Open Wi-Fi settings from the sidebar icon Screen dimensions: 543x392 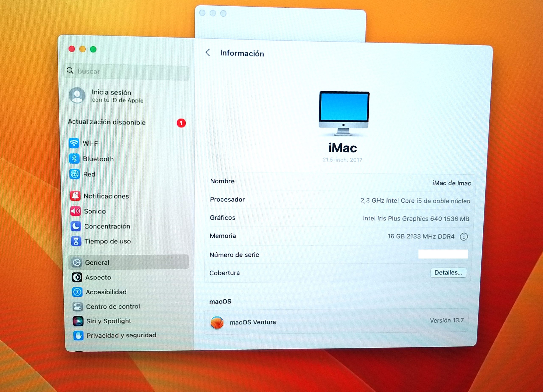tap(74, 143)
